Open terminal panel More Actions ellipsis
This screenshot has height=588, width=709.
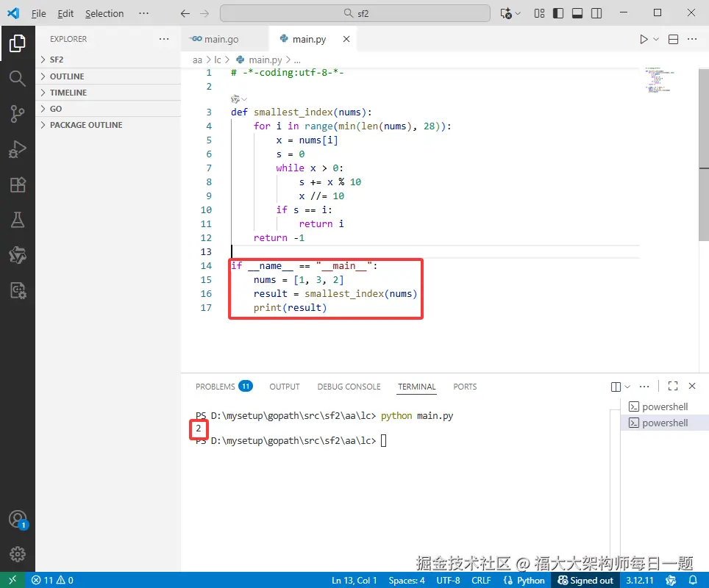point(644,387)
